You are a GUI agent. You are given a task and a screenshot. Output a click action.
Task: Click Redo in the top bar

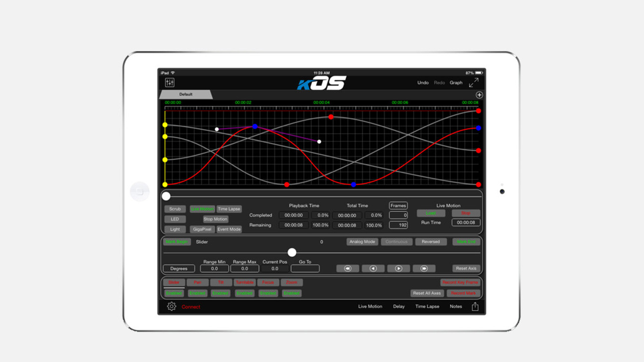[440, 83]
